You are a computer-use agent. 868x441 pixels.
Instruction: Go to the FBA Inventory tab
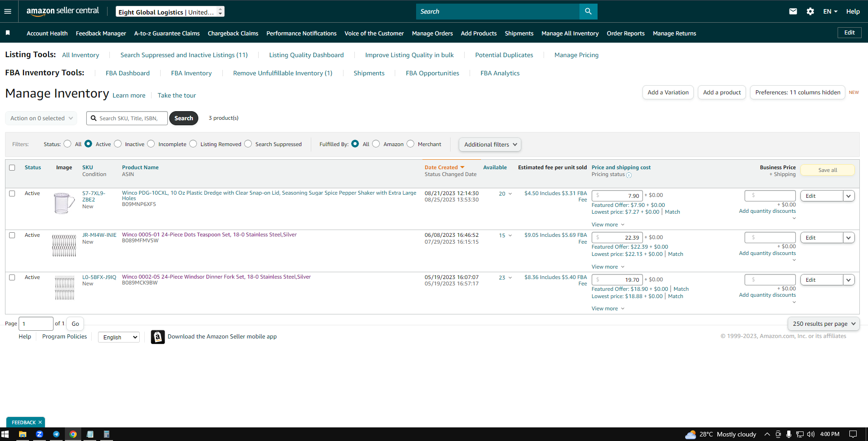point(191,73)
